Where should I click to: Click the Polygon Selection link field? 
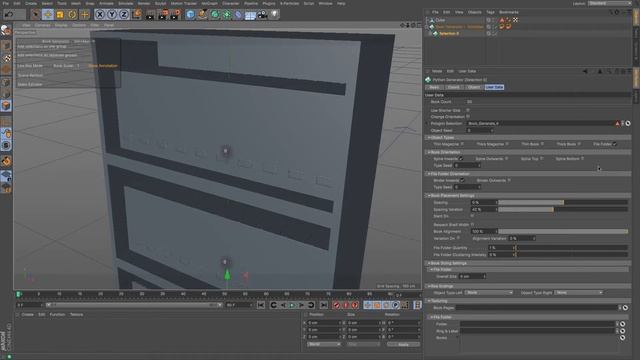click(x=541, y=123)
